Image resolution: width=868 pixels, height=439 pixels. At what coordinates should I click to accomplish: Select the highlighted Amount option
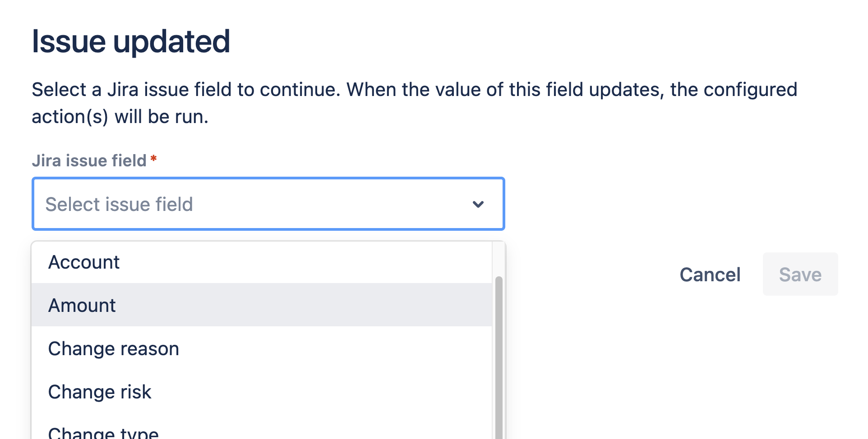[x=261, y=305]
